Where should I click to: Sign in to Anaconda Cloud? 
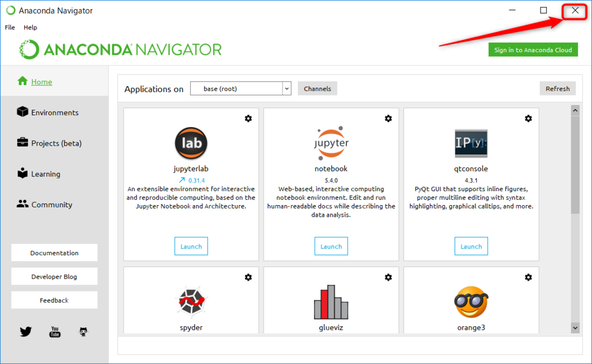pyautogui.click(x=533, y=50)
